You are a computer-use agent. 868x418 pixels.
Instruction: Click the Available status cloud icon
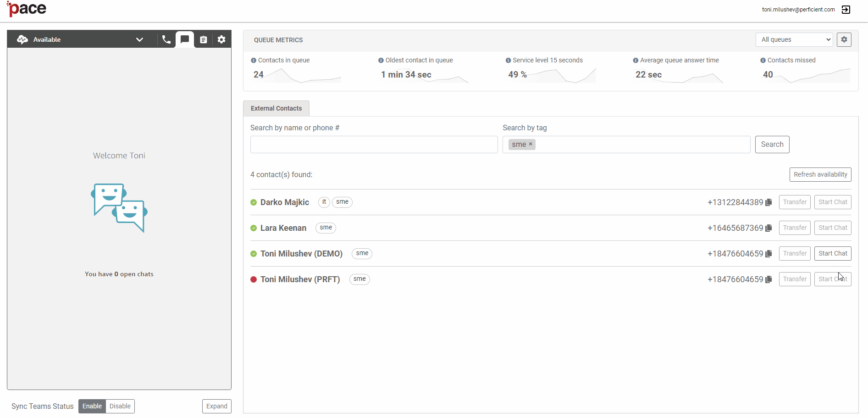22,39
